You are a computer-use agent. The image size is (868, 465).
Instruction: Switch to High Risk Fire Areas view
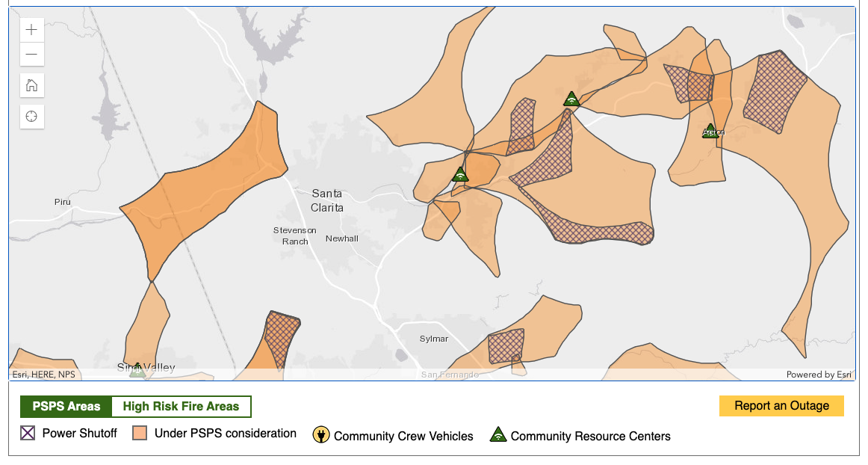click(182, 406)
